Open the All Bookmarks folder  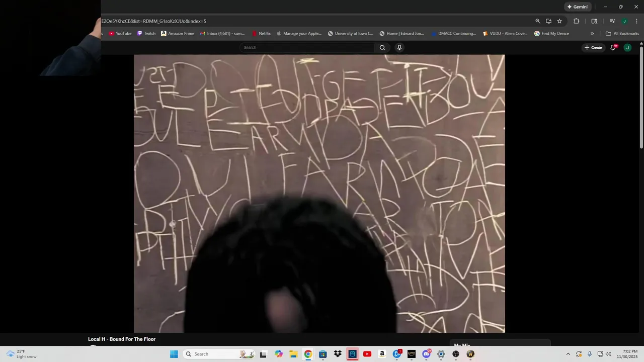tap(622, 34)
